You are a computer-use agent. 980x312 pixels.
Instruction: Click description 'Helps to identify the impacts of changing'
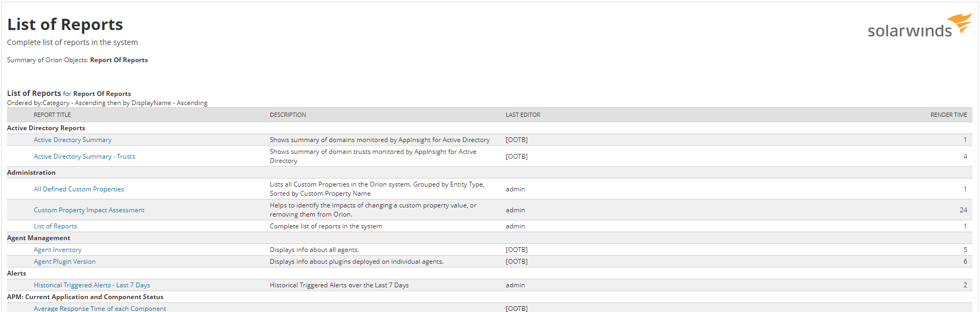[x=373, y=210]
